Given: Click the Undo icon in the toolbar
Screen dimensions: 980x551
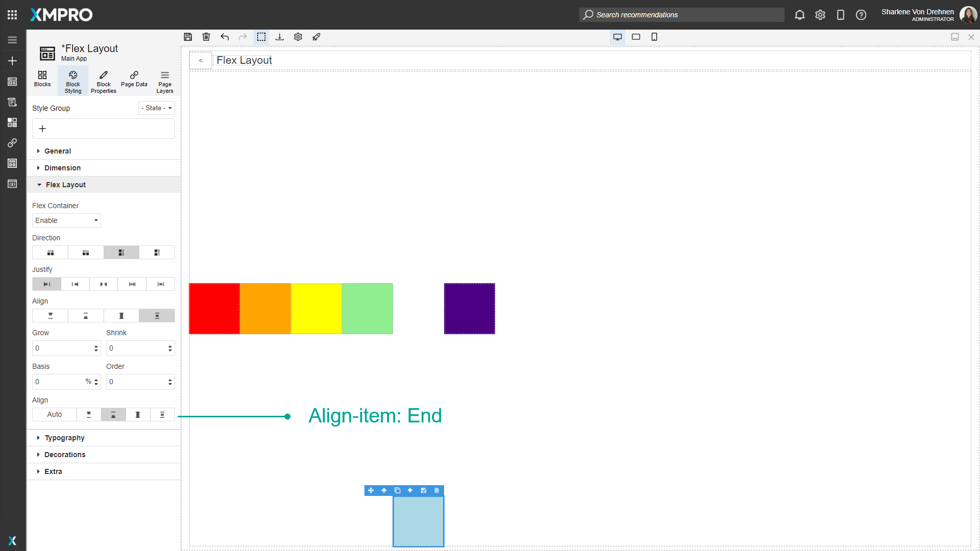Looking at the screenshot, I should 225,37.
